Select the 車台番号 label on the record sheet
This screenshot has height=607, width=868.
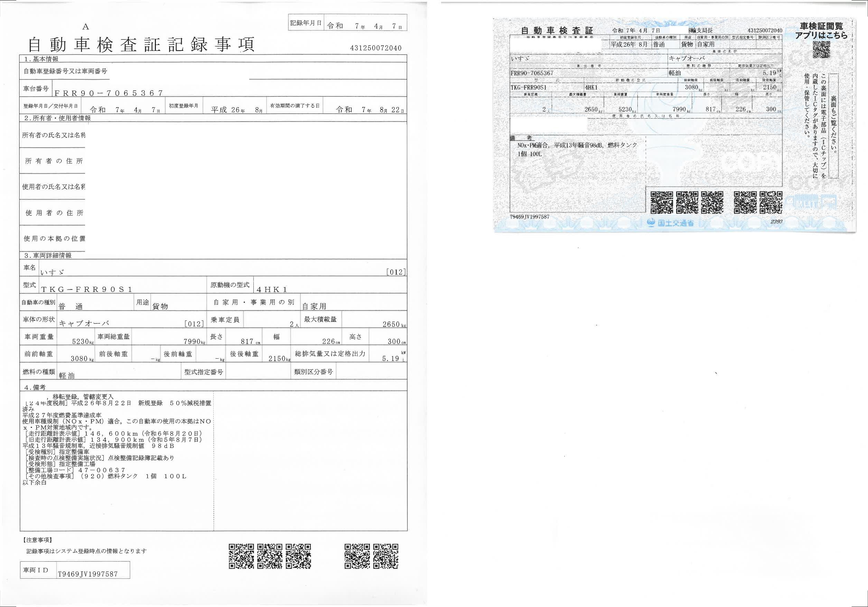click(36, 89)
